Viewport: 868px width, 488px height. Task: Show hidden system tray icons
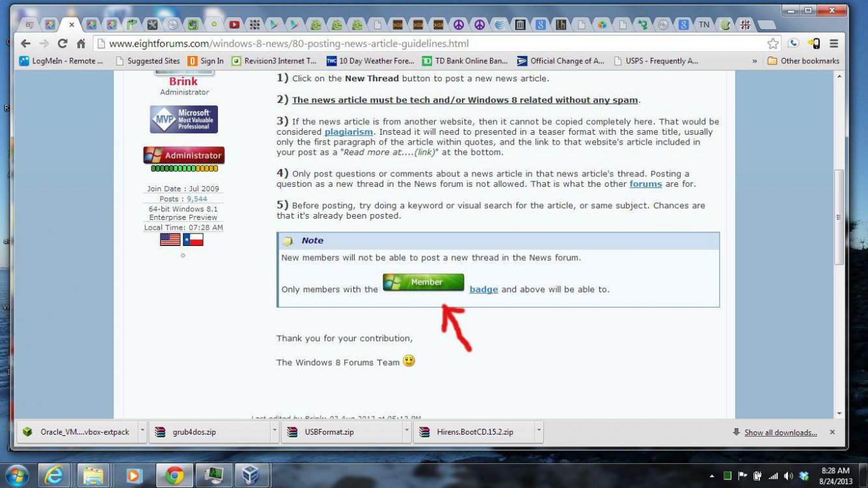click(x=711, y=476)
